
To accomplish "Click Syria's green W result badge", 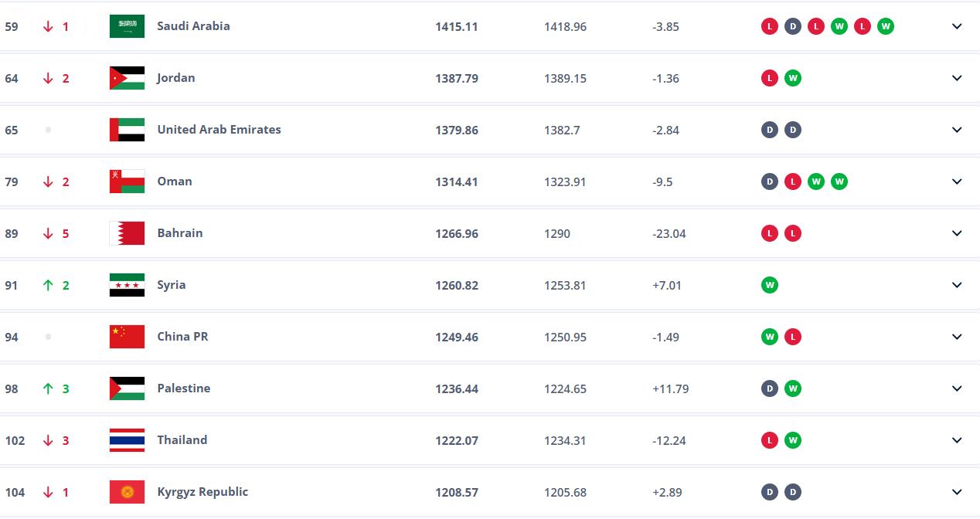I will [769, 285].
